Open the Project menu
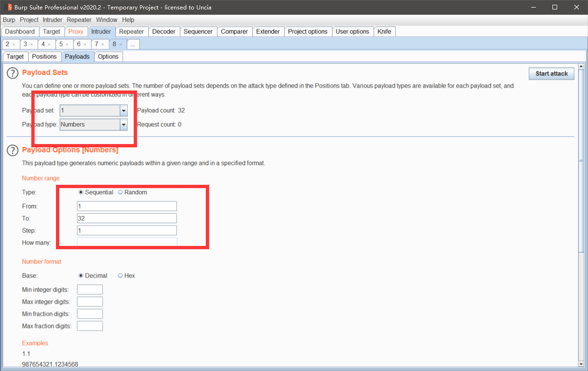588x371 pixels. click(x=29, y=20)
